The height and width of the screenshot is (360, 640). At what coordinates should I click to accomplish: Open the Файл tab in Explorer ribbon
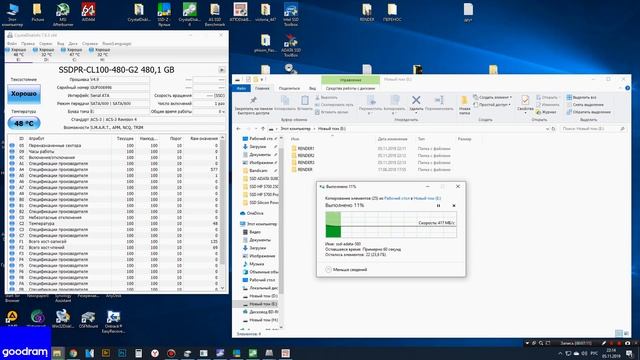click(x=241, y=88)
